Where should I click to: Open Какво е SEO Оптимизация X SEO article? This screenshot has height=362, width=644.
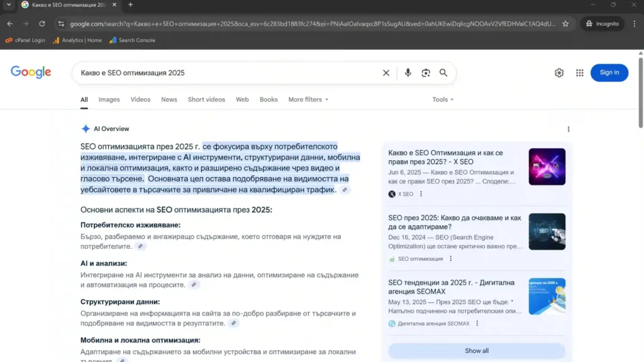(445, 157)
